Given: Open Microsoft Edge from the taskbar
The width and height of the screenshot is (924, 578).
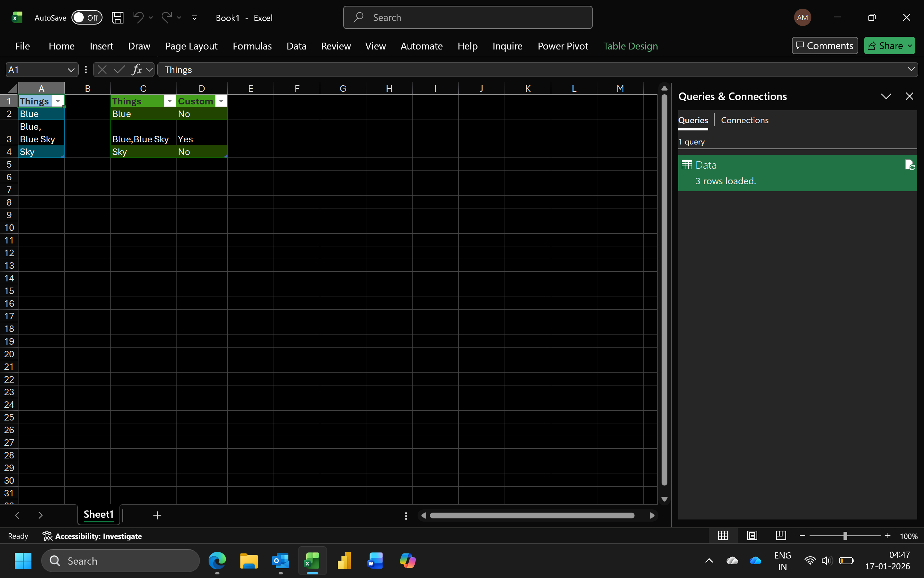Looking at the screenshot, I should [x=217, y=561].
